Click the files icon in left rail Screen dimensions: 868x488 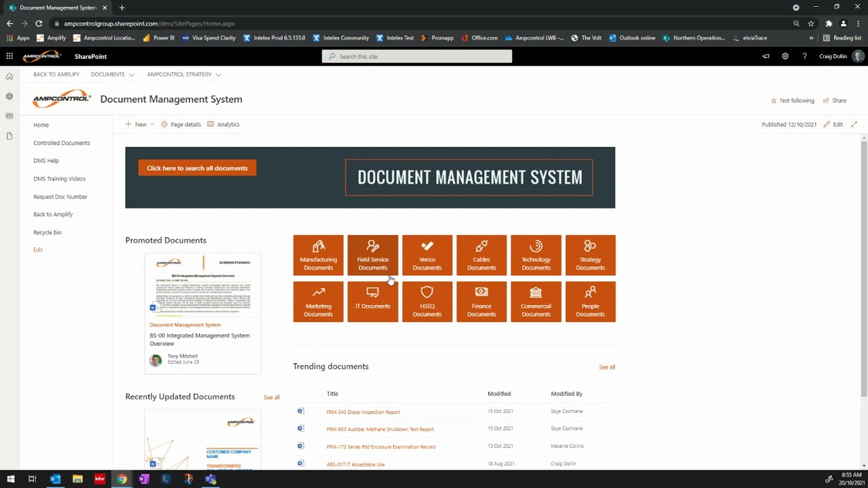(x=9, y=136)
